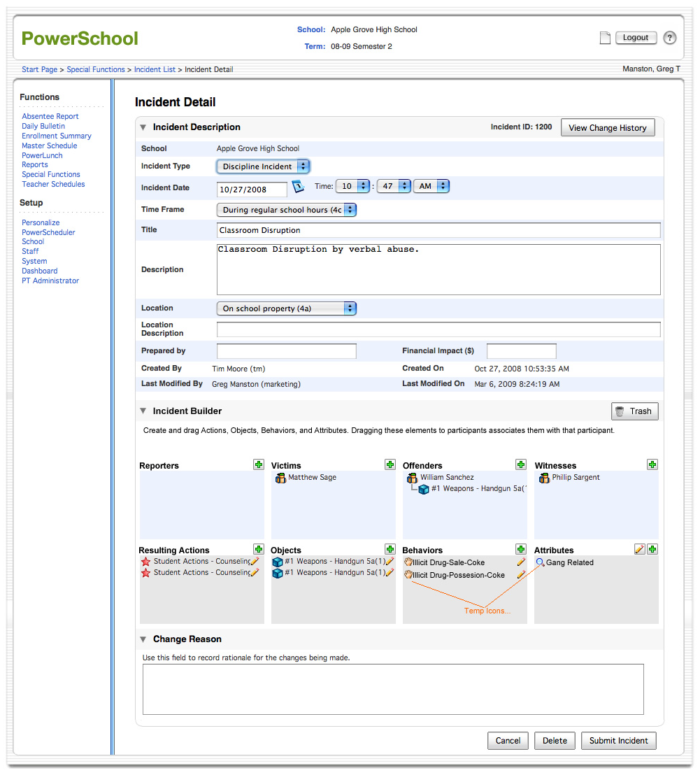This screenshot has height=775, width=700.
Task: Add a resulting action with plus icon
Action: point(259,550)
